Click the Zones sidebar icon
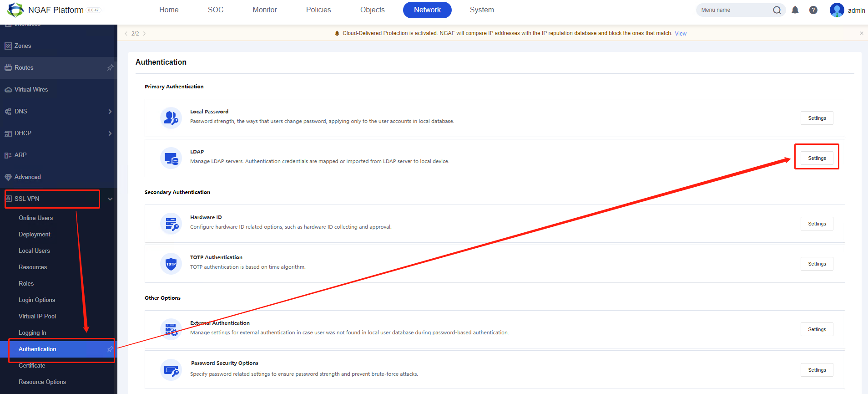Image resolution: width=868 pixels, height=394 pixels. 8,46
